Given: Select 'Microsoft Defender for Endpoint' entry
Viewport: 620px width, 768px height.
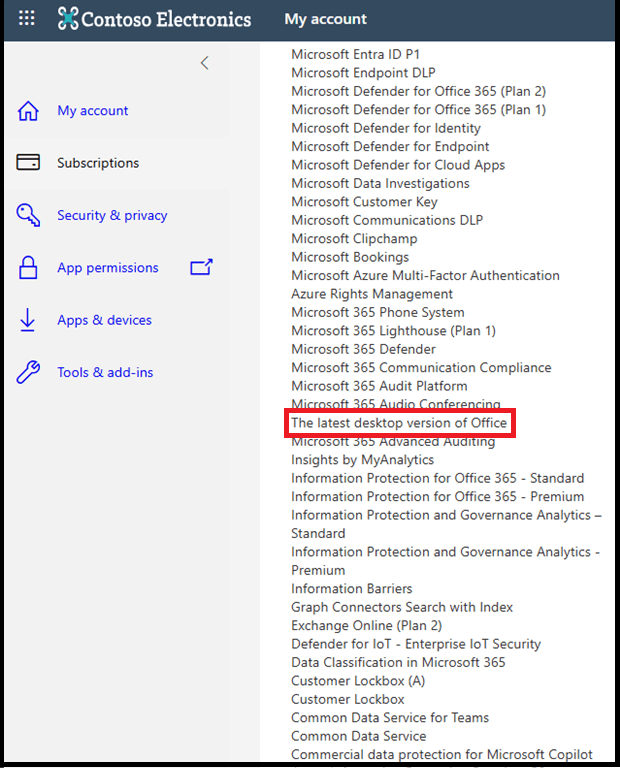Looking at the screenshot, I should (390, 146).
